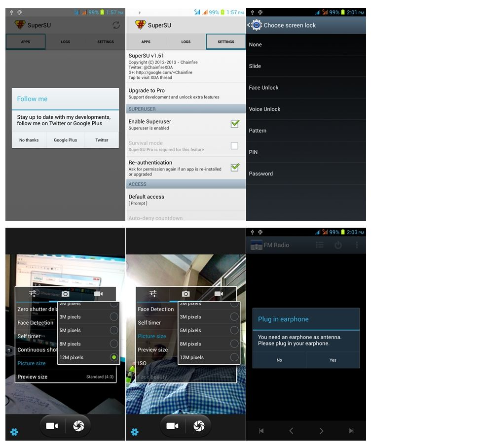Viewport: 483px width, 448px height.
Task: Select SETTINGS tab behind the Follow me dialog
Action: [106, 41]
